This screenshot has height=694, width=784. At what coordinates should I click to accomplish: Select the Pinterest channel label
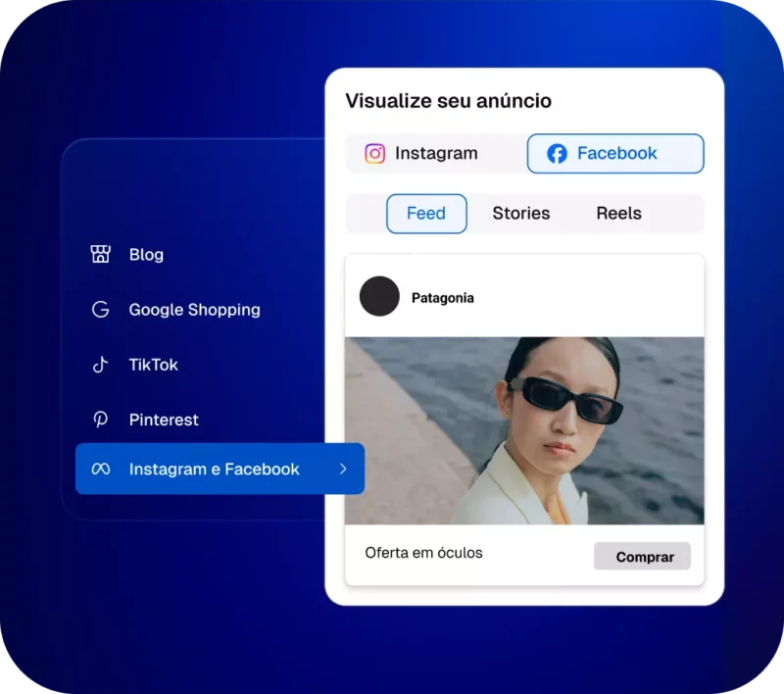[164, 420]
